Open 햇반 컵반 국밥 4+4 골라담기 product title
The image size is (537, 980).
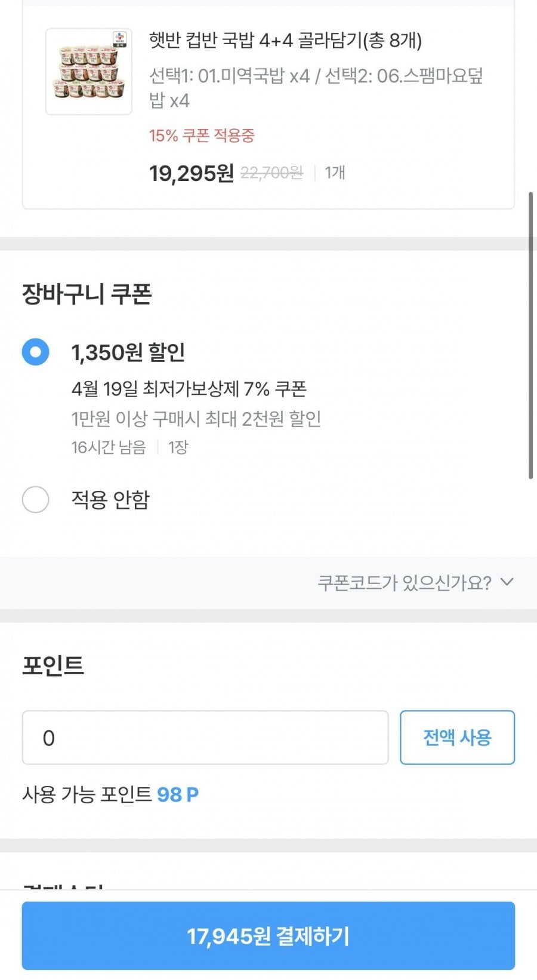(285, 41)
